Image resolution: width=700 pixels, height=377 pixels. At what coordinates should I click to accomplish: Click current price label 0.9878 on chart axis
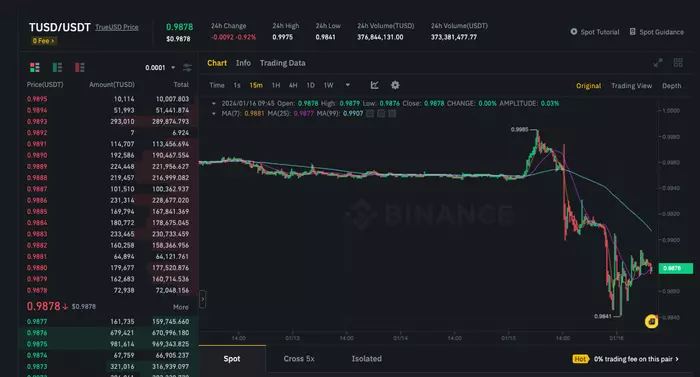675,268
